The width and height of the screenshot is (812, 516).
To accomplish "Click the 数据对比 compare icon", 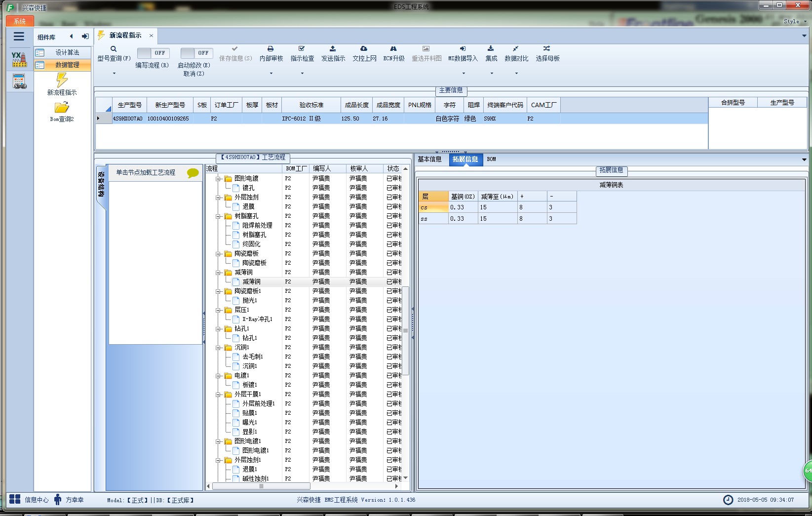I will tap(516, 49).
